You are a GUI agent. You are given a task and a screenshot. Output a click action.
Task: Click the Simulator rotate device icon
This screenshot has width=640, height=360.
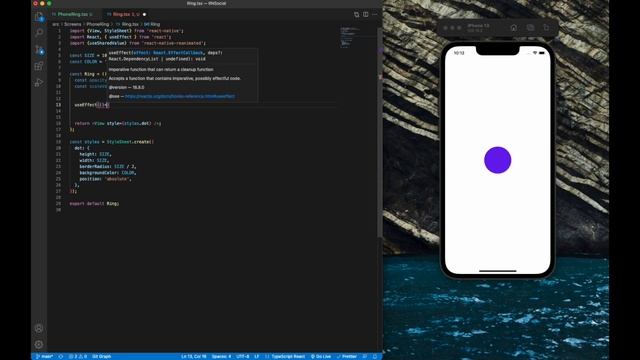pos(546,28)
